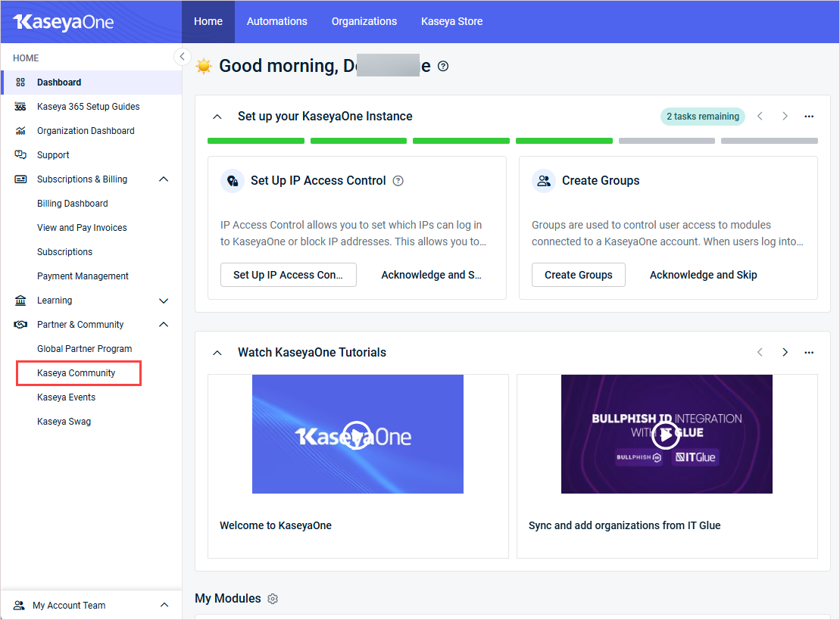Open settings gear next to My Modules

(273, 599)
